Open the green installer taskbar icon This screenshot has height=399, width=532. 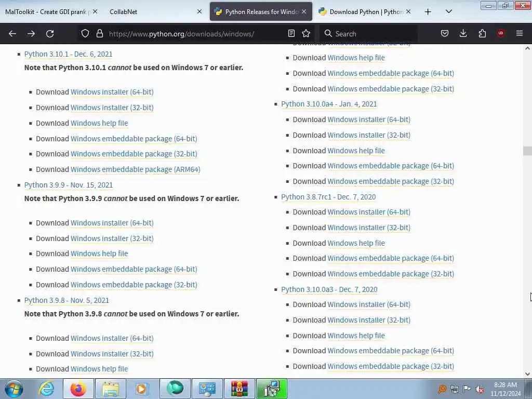[272, 389]
